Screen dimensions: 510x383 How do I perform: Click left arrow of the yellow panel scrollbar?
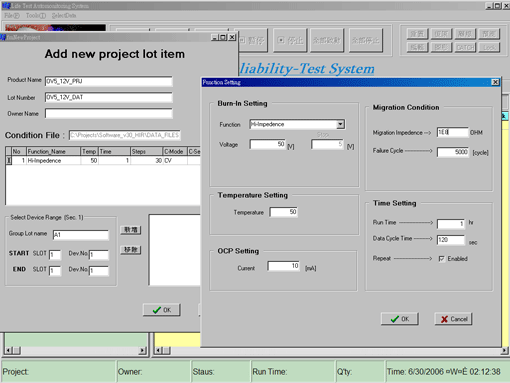point(158,350)
